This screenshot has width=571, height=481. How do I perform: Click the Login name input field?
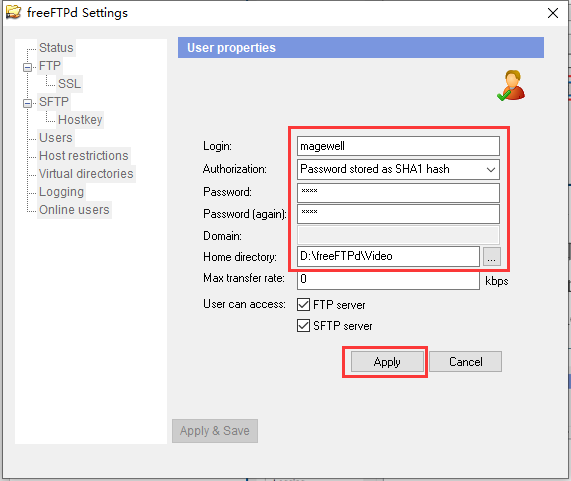pos(398,146)
